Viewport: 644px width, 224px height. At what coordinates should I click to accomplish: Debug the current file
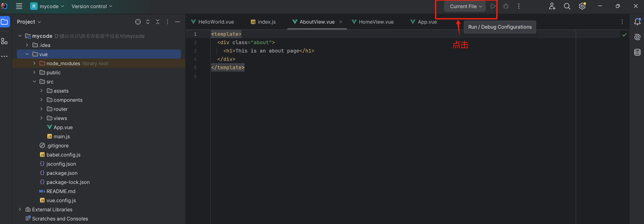(506, 6)
